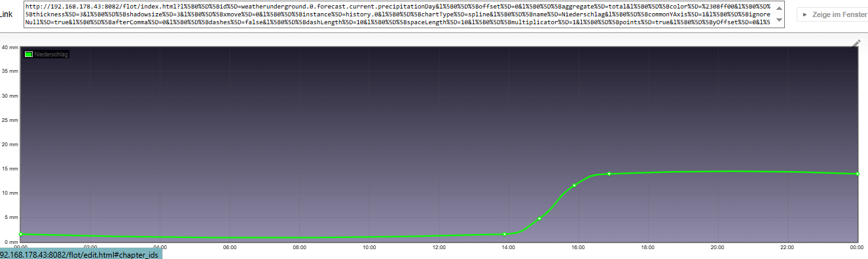Click the pencil edit icon above the chart
868x259 pixels.
pyautogui.click(x=856, y=43)
